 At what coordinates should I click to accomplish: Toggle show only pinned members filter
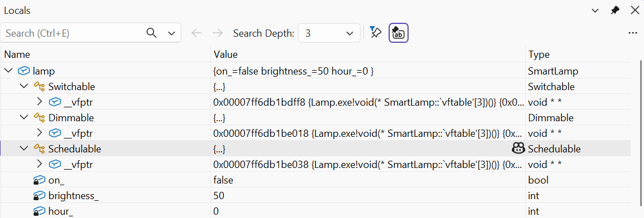click(376, 33)
